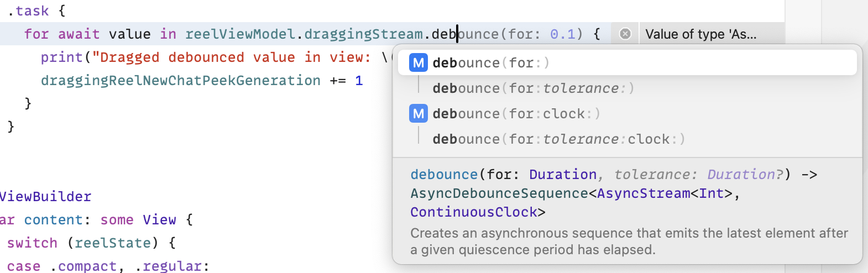Click the 'case .compact, .regular:' line
The height and width of the screenshot is (273, 868).
pos(108,266)
